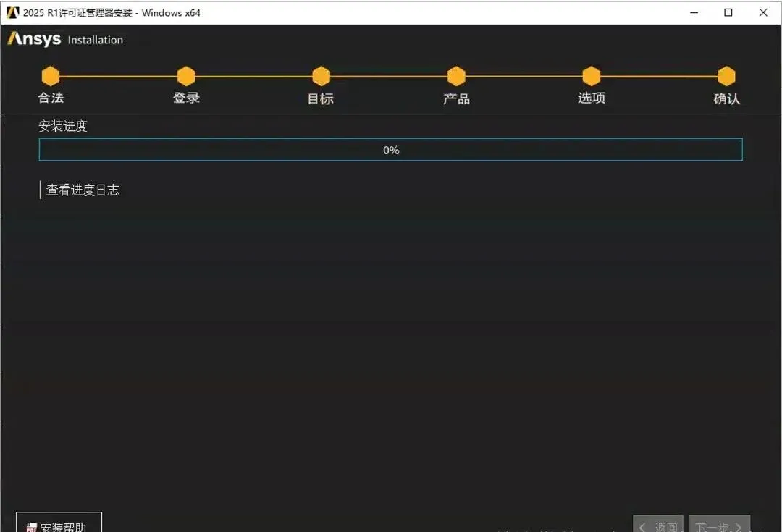Minimize the installer window
This screenshot has height=532, width=782.
click(694, 12)
